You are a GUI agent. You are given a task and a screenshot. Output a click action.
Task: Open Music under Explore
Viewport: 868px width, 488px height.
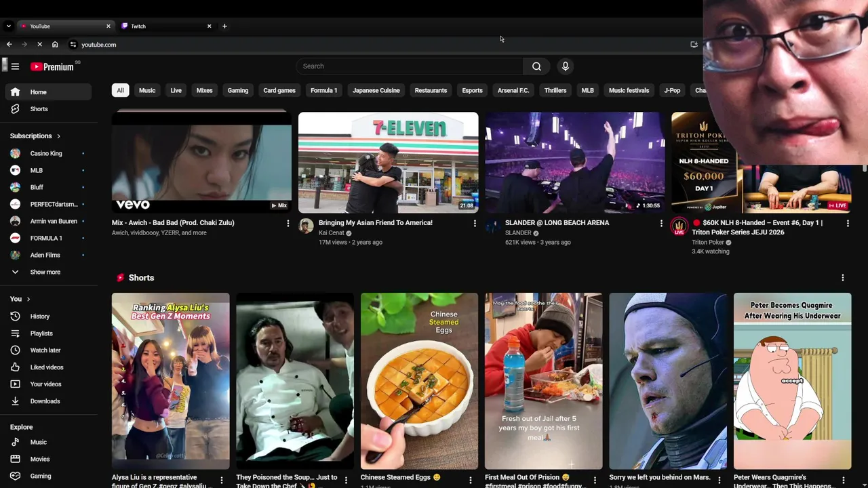pyautogui.click(x=48, y=442)
